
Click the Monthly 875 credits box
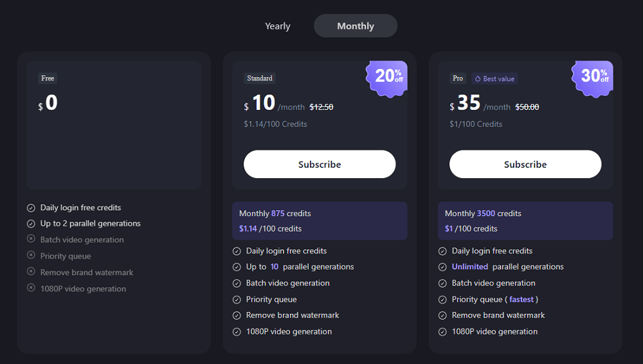point(320,221)
